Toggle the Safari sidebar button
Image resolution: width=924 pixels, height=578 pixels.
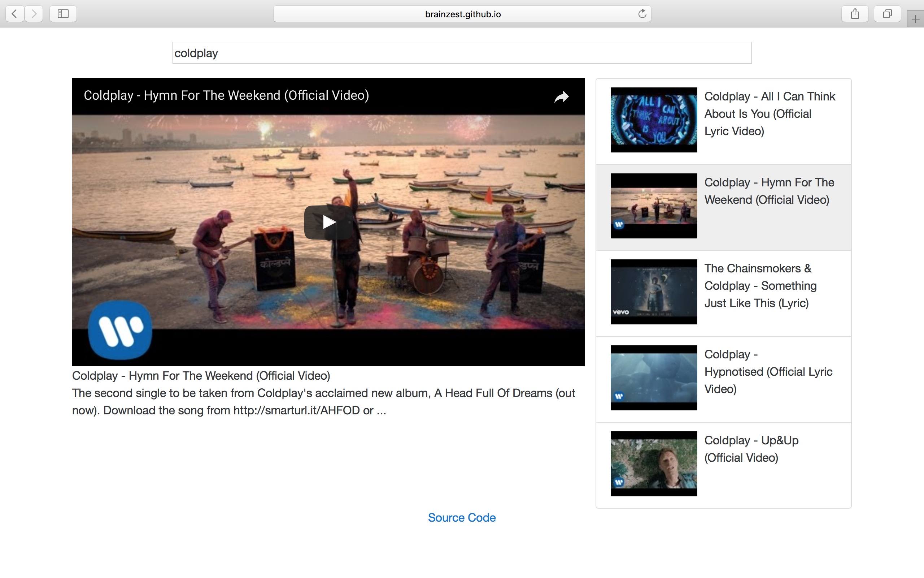[x=63, y=14]
